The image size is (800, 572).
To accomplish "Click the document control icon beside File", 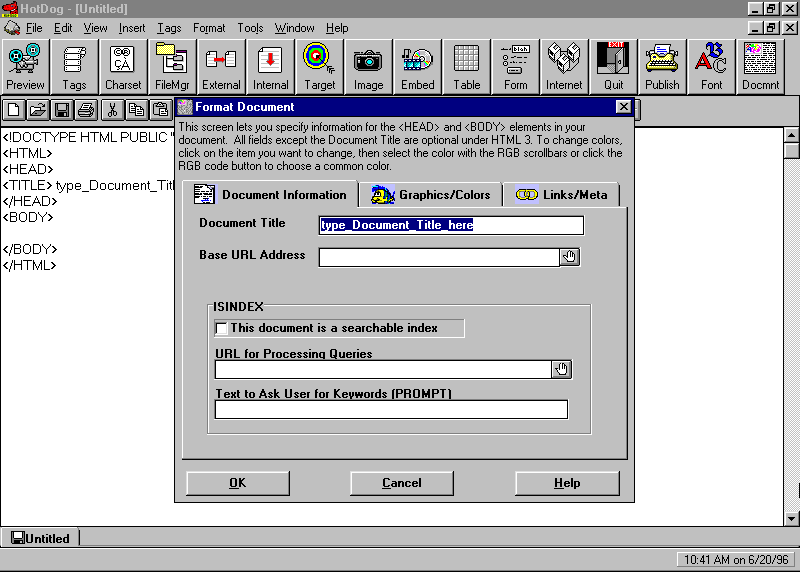I will click(x=12, y=28).
